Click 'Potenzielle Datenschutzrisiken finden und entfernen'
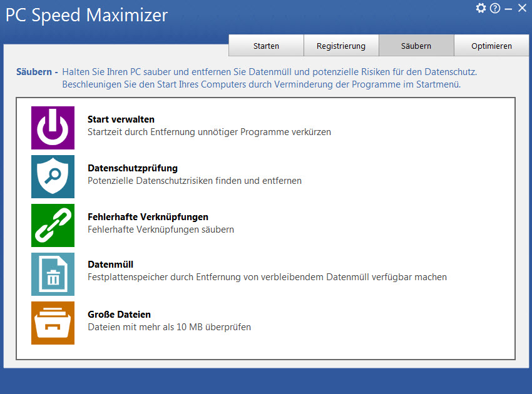The width and height of the screenshot is (532, 394). [x=195, y=181]
